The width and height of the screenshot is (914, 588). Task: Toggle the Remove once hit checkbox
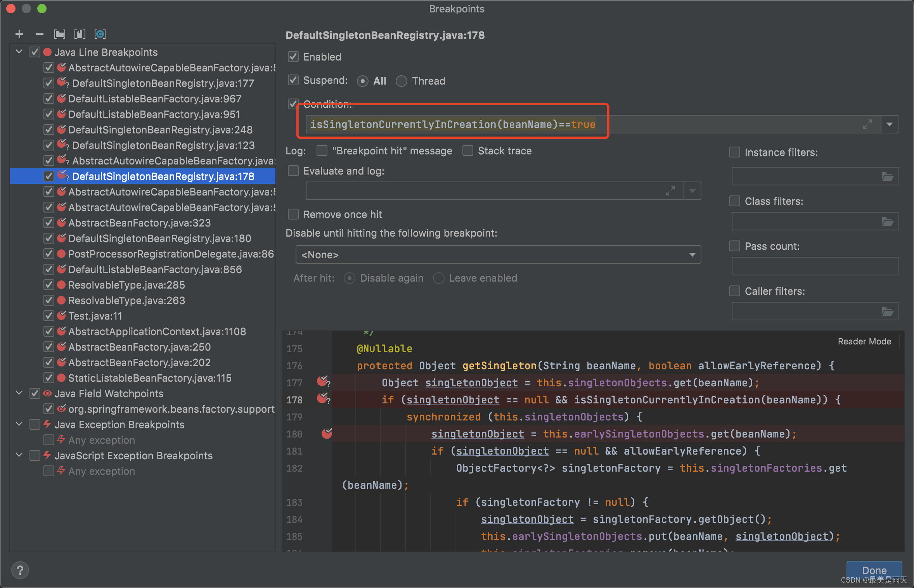[294, 214]
